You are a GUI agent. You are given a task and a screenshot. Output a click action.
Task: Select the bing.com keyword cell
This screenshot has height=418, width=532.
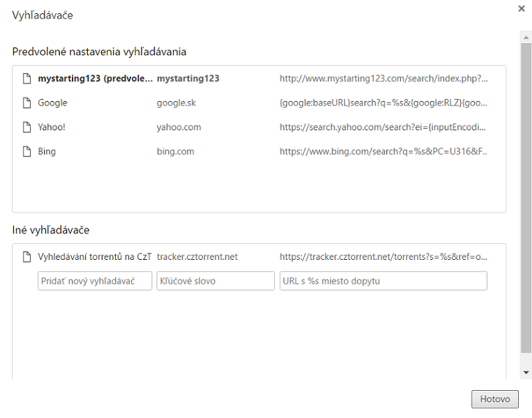tap(175, 152)
